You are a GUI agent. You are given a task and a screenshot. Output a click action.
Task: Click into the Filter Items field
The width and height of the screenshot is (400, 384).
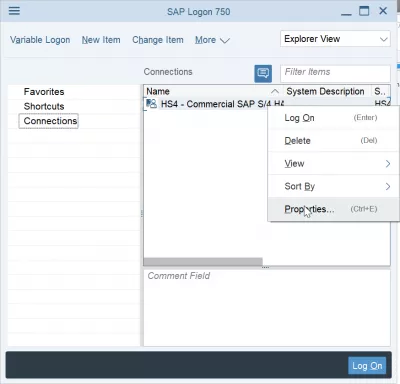pyautogui.click(x=335, y=73)
